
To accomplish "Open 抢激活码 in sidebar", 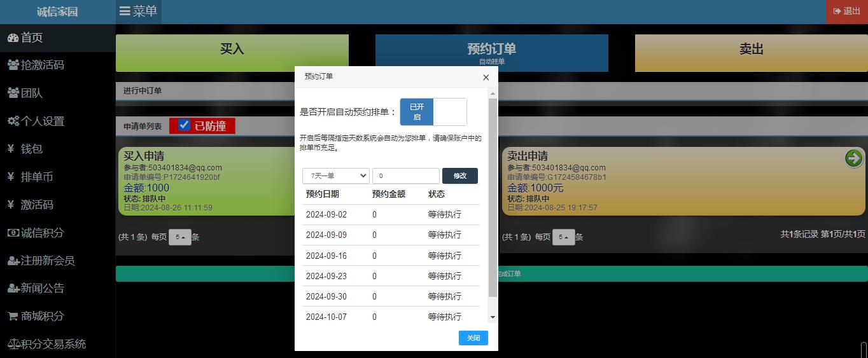I will pyautogui.click(x=42, y=65).
